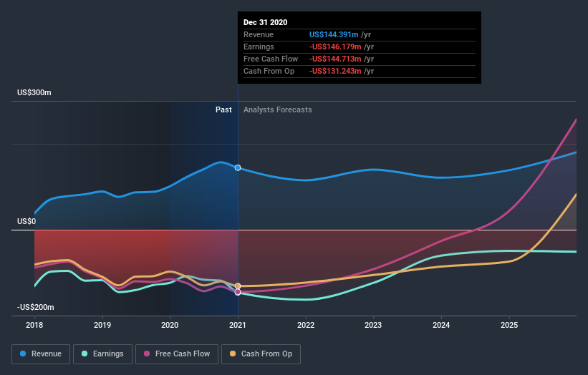The image size is (588, 375).
Task: Click the Analysts Forecasts label
Action: 277,109
